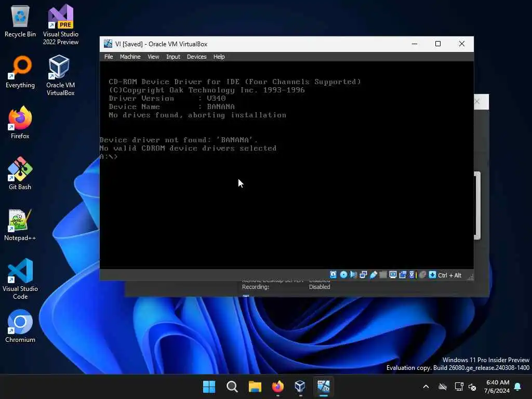This screenshot has width=532, height=399.
Task: Open the File menu in VirtualBox
Action: 109,57
